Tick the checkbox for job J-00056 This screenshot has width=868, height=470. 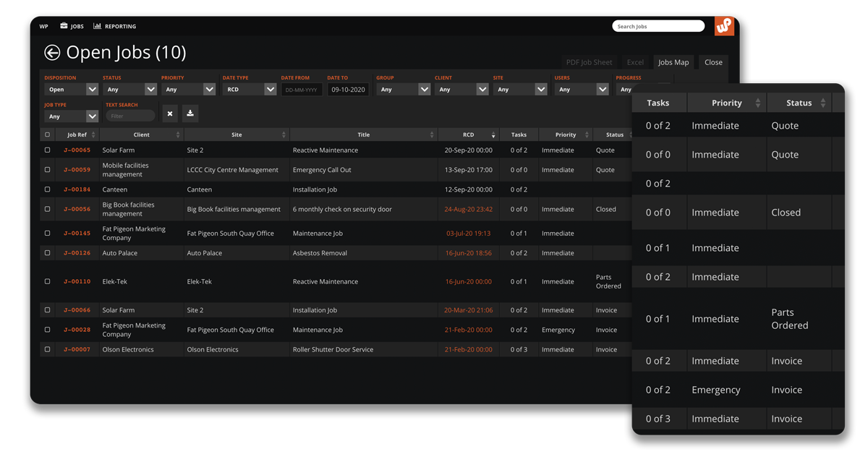[x=48, y=209]
